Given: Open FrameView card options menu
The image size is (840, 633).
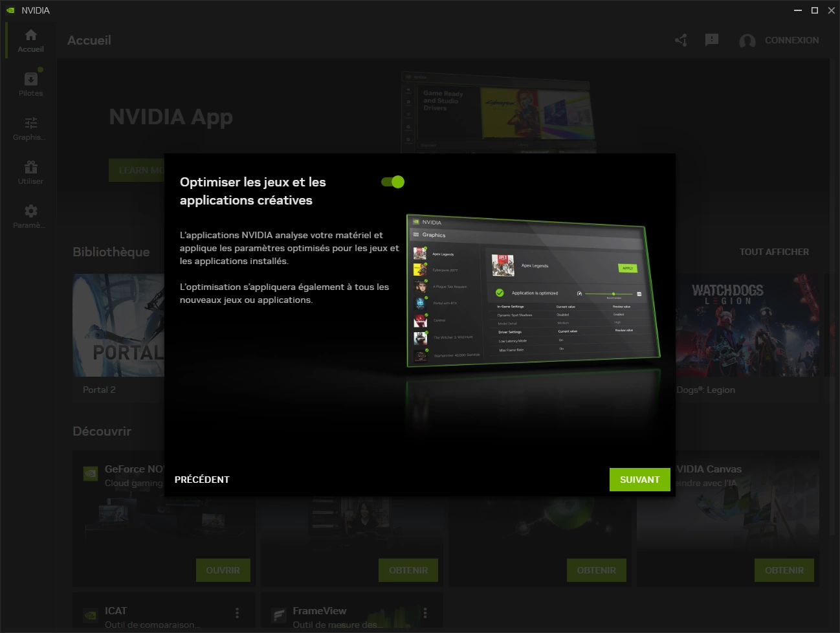Looking at the screenshot, I should tap(425, 613).
